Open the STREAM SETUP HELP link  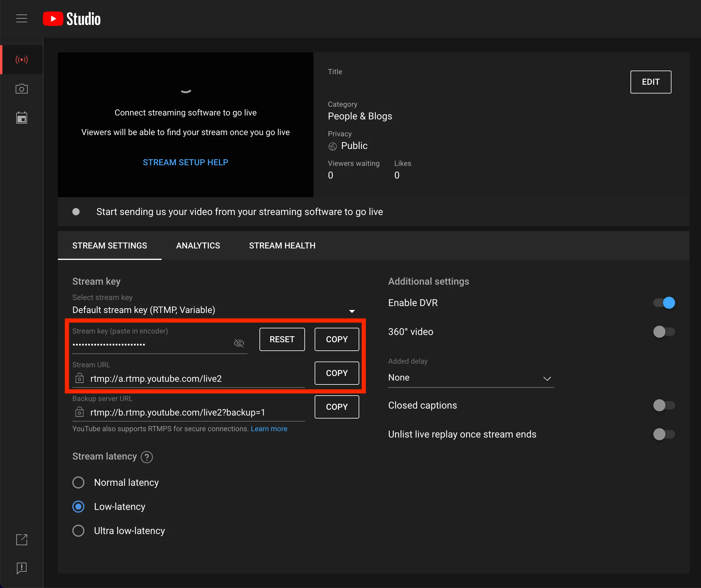[x=186, y=162]
